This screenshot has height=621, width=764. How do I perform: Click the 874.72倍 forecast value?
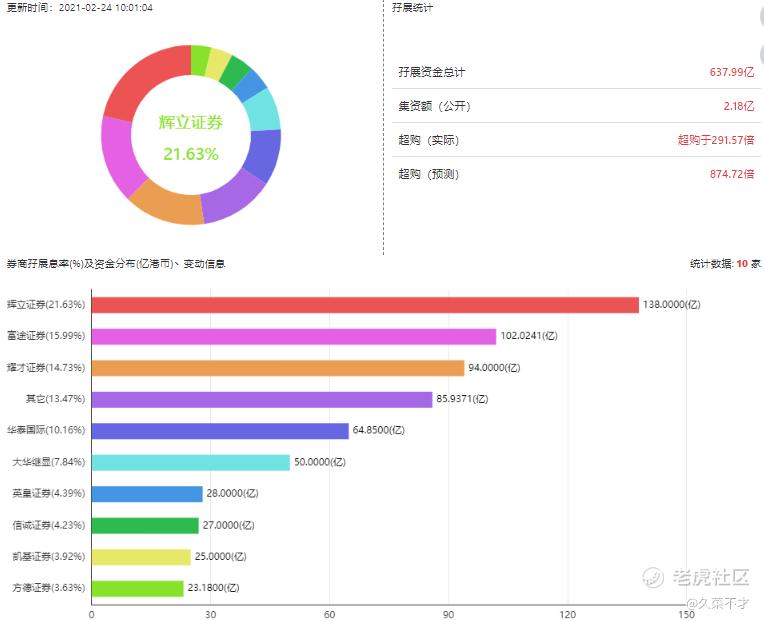tap(732, 174)
